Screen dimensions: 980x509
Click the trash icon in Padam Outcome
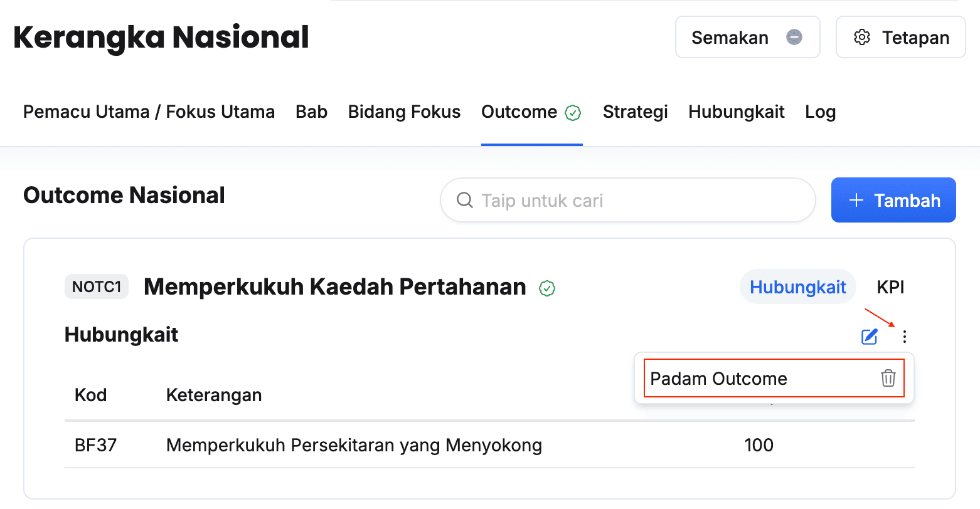(888, 379)
